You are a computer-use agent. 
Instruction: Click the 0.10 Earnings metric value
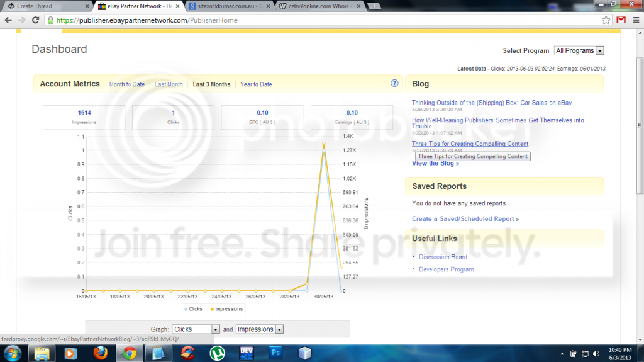pos(352,113)
